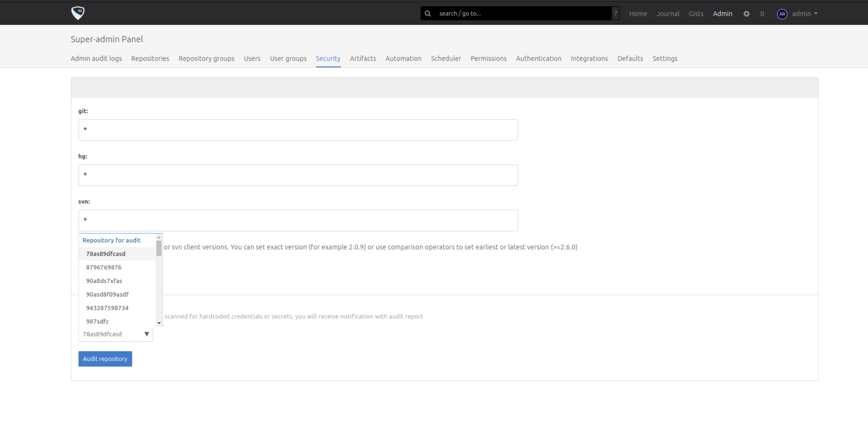Screen dimensions: 868x432
Task: Click the magnifier search icon
Action: [x=428, y=13]
